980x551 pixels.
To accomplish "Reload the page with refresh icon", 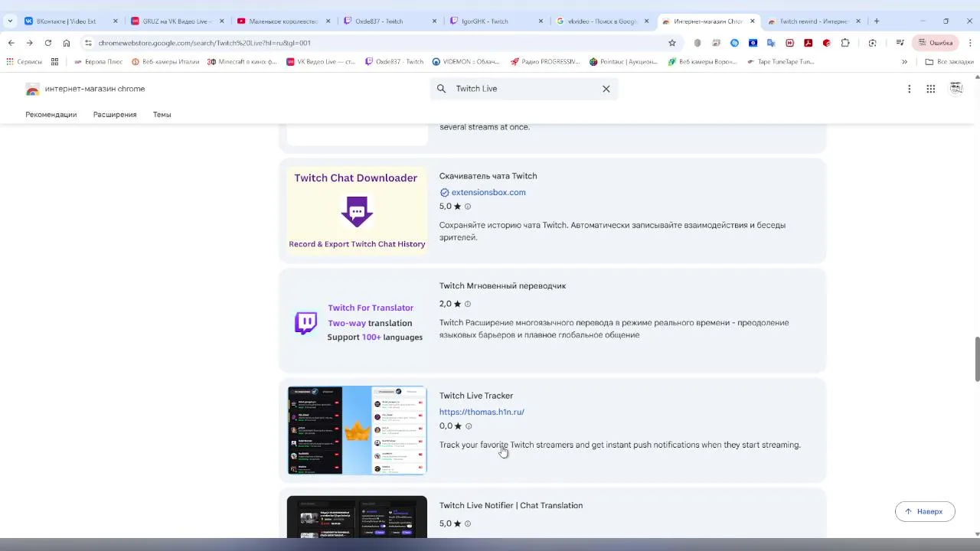I will 47,43.
